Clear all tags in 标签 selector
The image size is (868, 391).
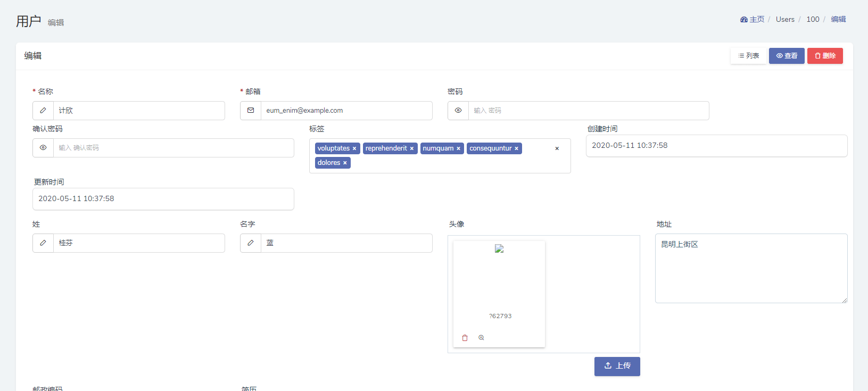(x=557, y=149)
